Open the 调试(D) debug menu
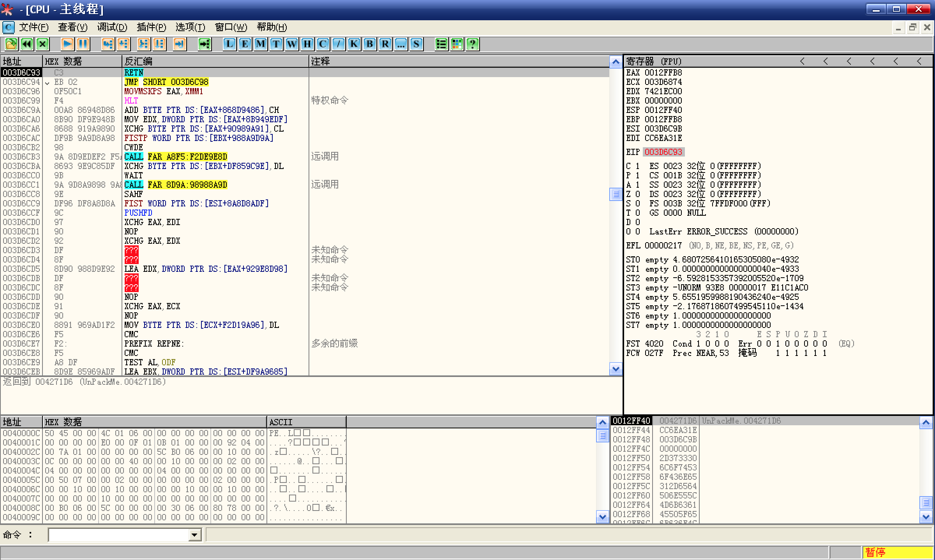This screenshot has height=560, width=935. tap(112, 27)
